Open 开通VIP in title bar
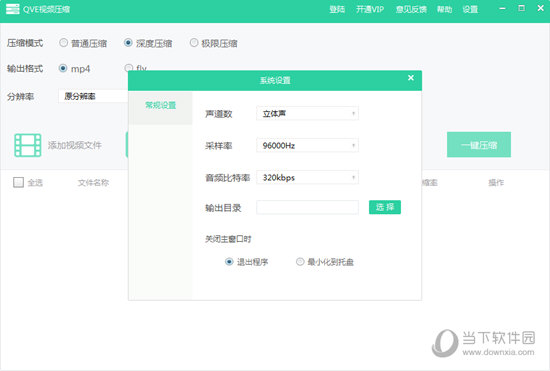The width and height of the screenshot is (550, 371). [370, 9]
